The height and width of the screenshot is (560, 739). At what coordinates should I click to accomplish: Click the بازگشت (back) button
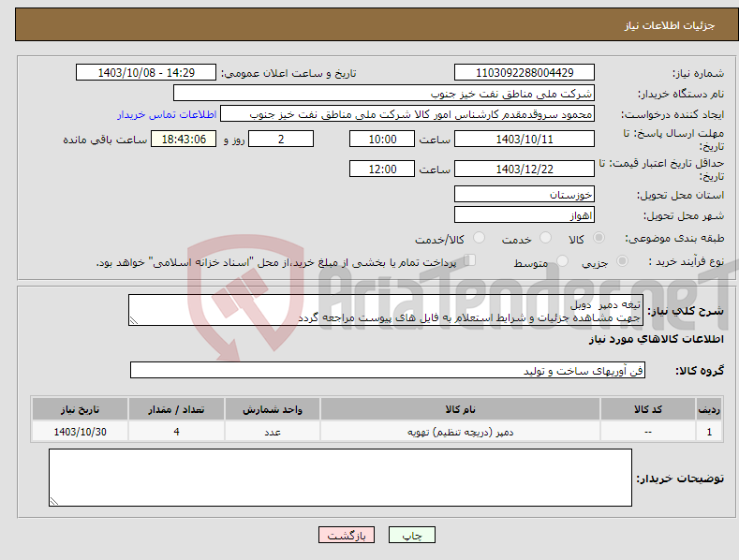(x=347, y=535)
